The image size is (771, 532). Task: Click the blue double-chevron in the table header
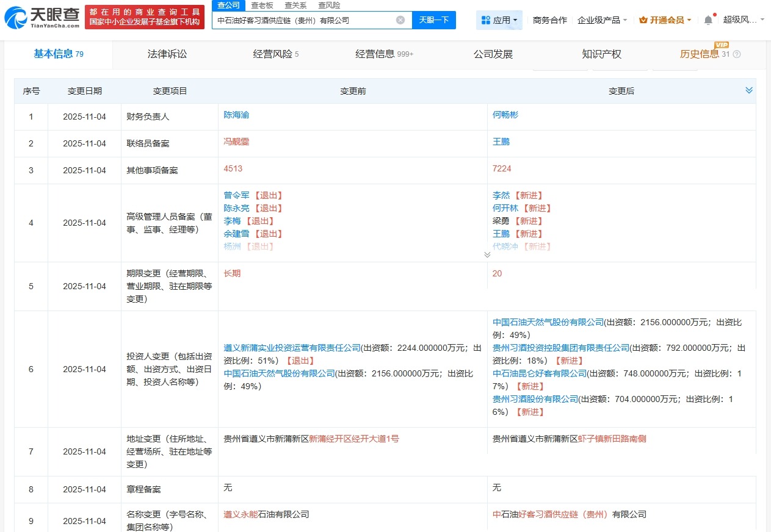tap(749, 90)
